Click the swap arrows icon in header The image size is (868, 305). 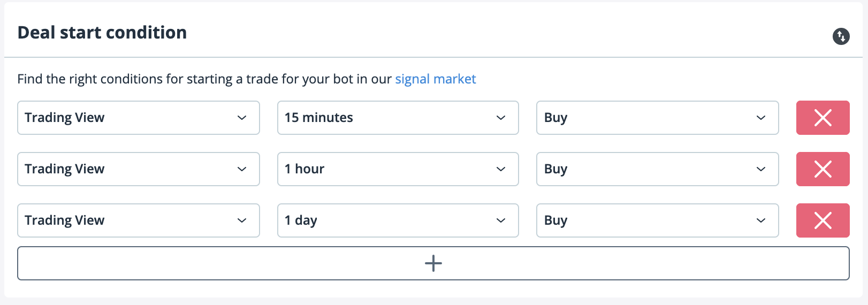tap(841, 36)
